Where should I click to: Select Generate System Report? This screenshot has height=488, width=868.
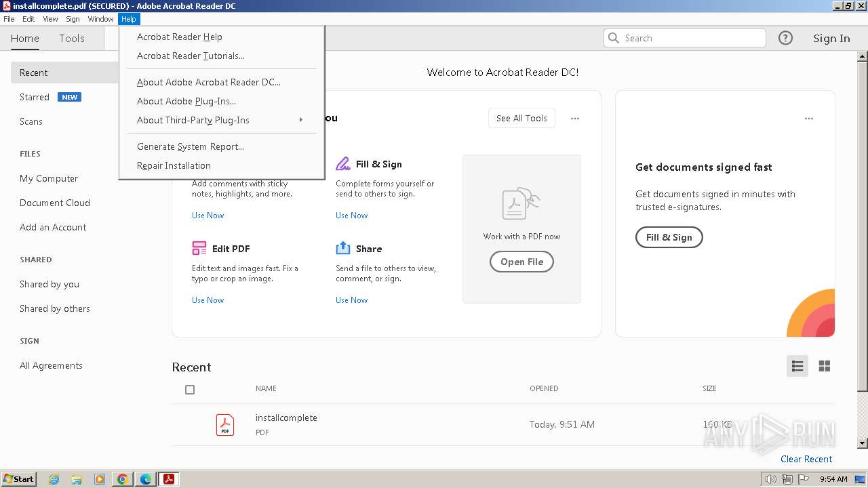(221, 146)
